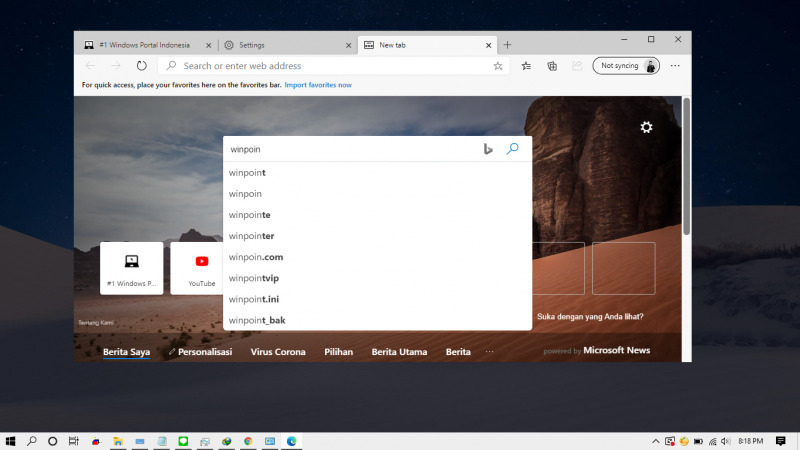Open the Pilihan news tab

point(339,352)
